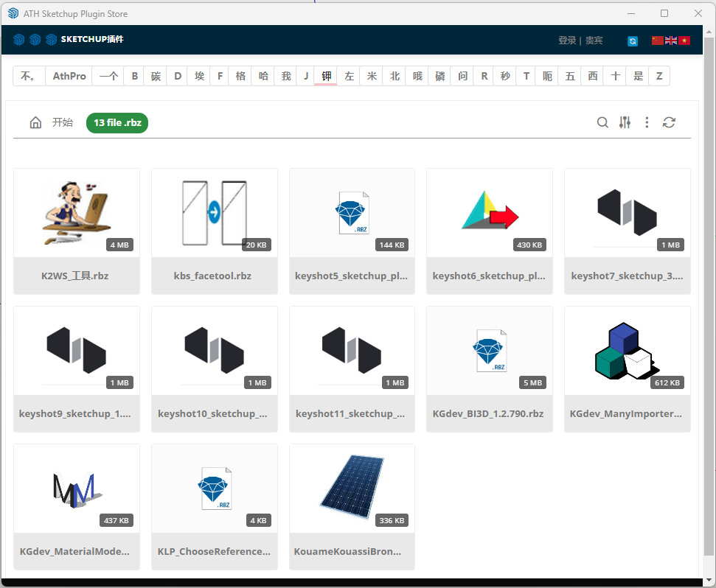This screenshot has width=716, height=588.
Task: Click the 登录 login link
Action: tap(567, 41)
